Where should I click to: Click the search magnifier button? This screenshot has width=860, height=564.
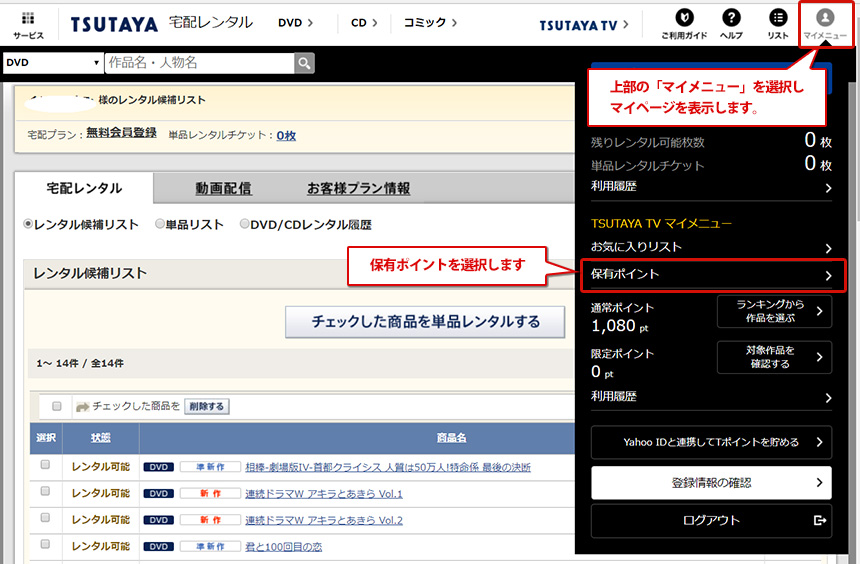(304, 63)
